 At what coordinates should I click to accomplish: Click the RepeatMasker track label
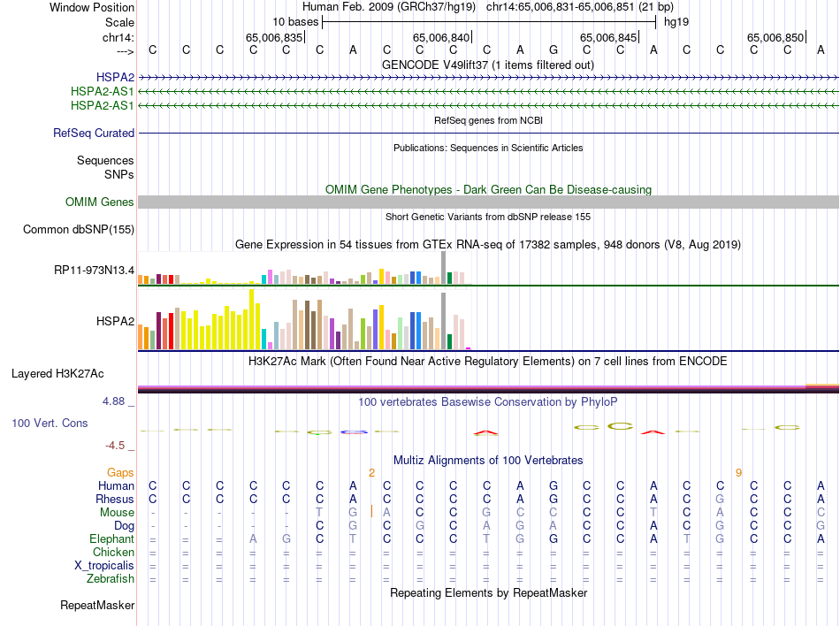click(97, 606)
